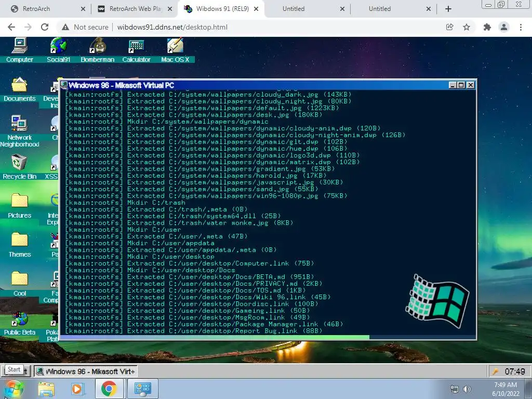The height and width of the screenshot is (399, 532).
Task: Launch the Public Beta desktop shortcut
Action: 19,323
